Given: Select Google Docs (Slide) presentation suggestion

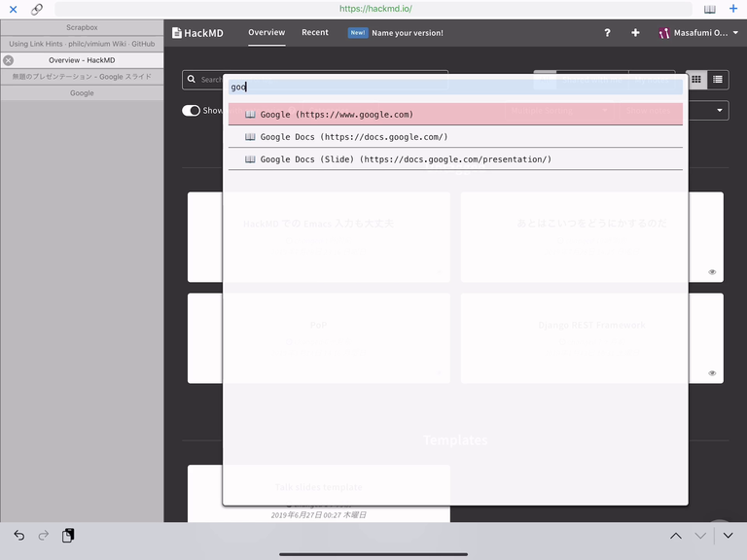Looking at the screenshot, I should (x=455, y=159).
